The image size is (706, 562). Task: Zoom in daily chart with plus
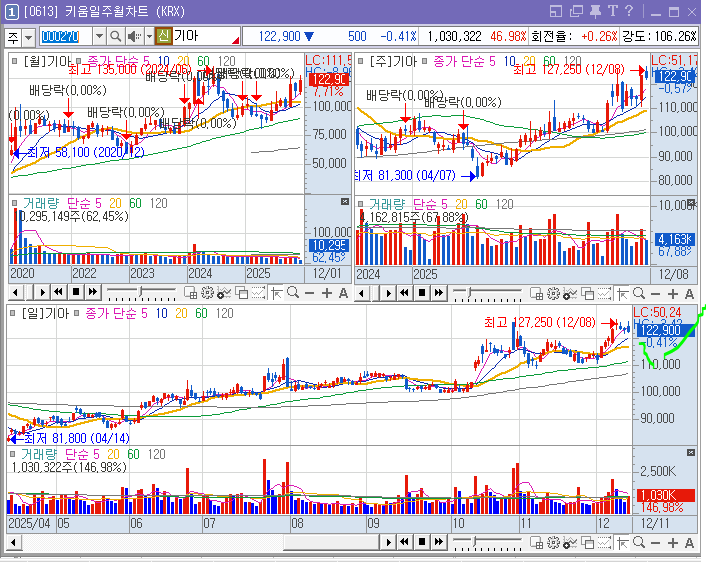coord(673,543)
